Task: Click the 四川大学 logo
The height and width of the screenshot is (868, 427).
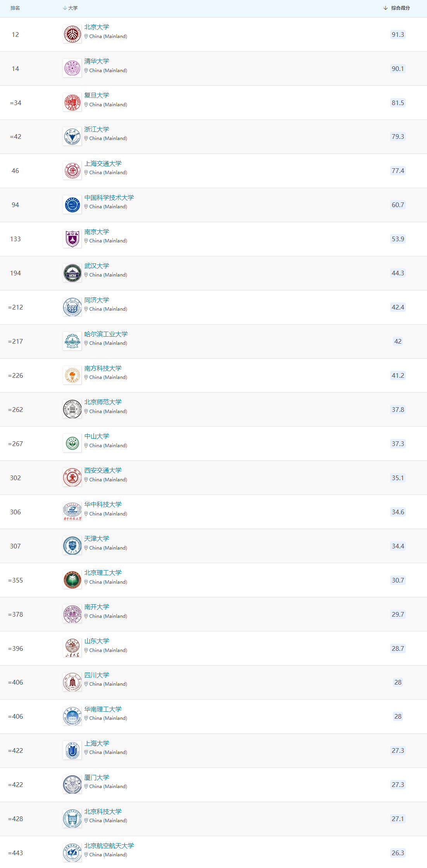Action: 72,682
